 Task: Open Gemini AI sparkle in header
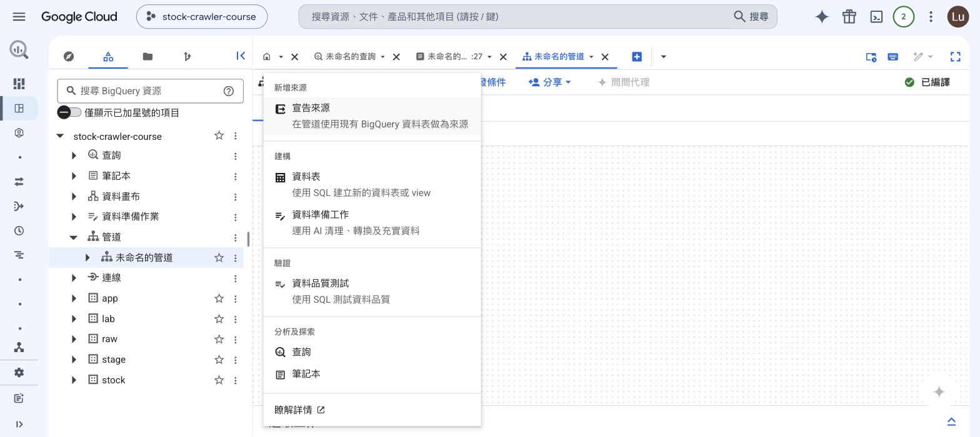pos(822,17)
